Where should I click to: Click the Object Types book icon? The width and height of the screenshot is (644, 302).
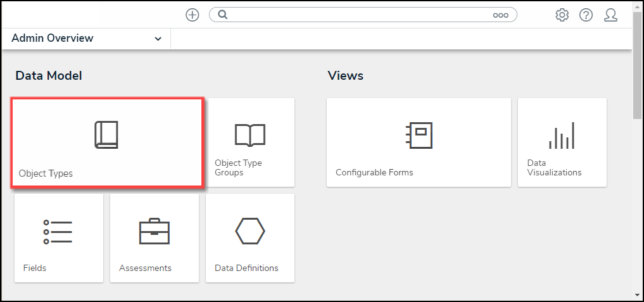click(106, 135)
